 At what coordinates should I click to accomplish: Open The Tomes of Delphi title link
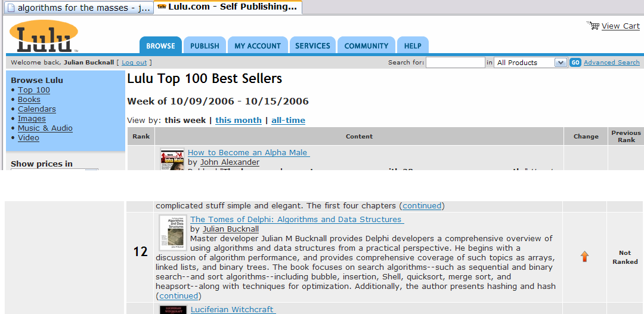pos(297,220)
